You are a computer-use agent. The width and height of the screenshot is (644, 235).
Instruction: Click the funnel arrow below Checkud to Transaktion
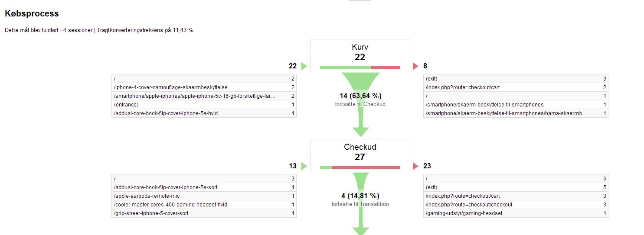tap(360, 204)
